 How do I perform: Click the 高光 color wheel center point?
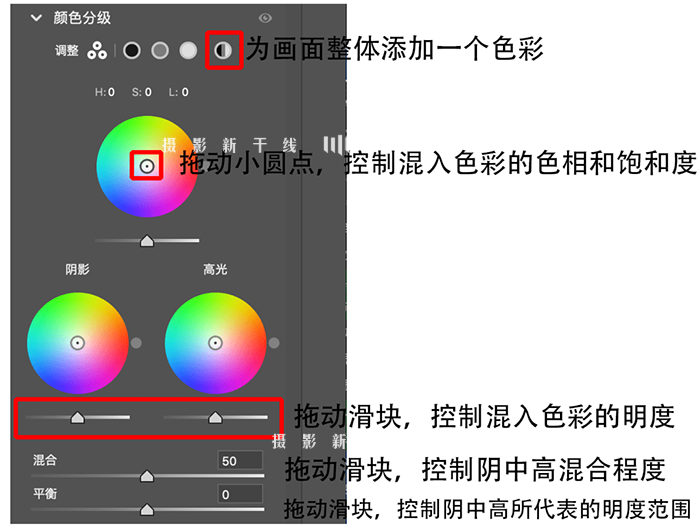[x=216, y=343]
